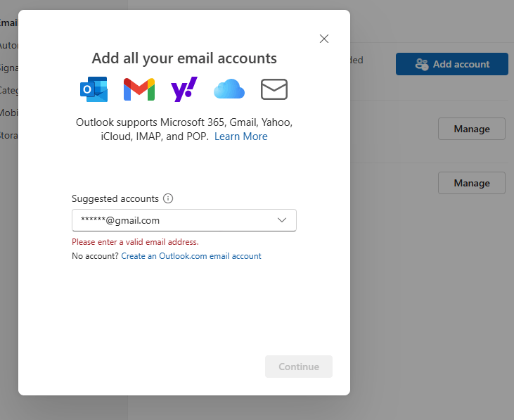Viewport: 514px width, 420px height.
Task: Click Add account button in settings window
Action: pos(451,64)
